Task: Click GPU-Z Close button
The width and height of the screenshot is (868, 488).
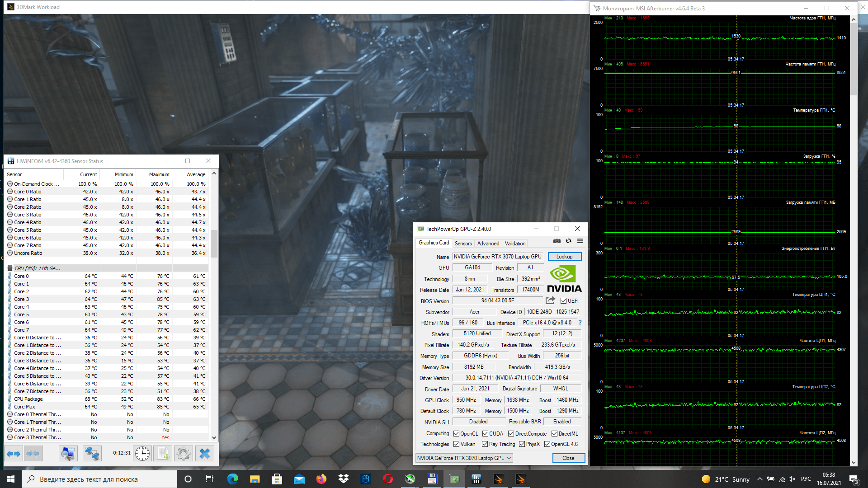Action: (568, 458)
